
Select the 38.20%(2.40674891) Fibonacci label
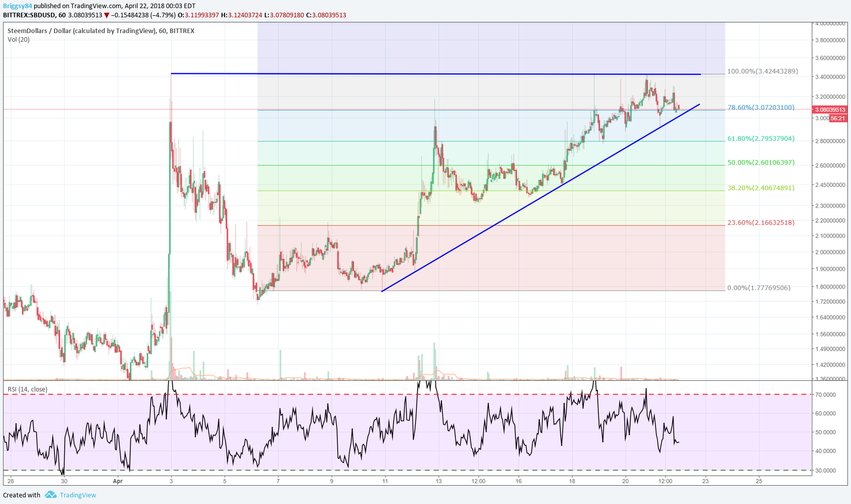(x=761, y=188)
